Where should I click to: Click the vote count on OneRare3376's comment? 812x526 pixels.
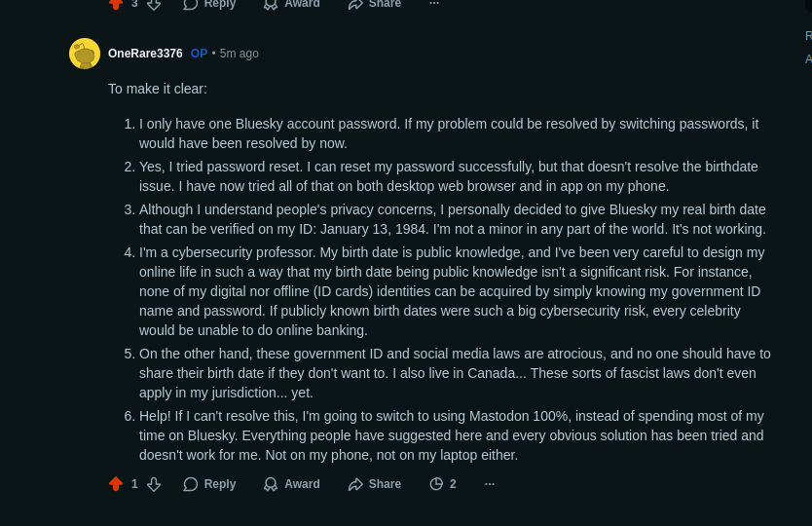[x=134, y=484]
